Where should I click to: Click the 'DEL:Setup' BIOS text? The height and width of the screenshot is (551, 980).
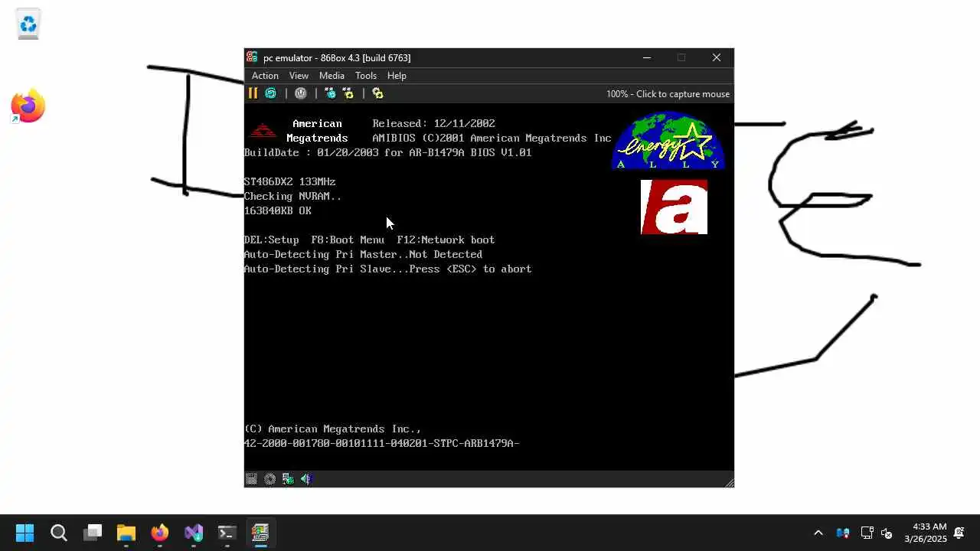click(x=272, y=240)
